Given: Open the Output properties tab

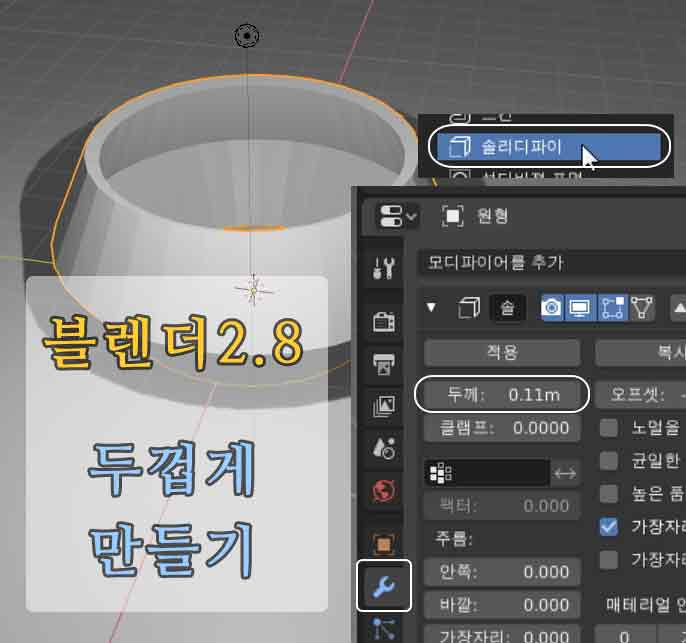Looking at the screenshot, I should click(x=384, y=364).
